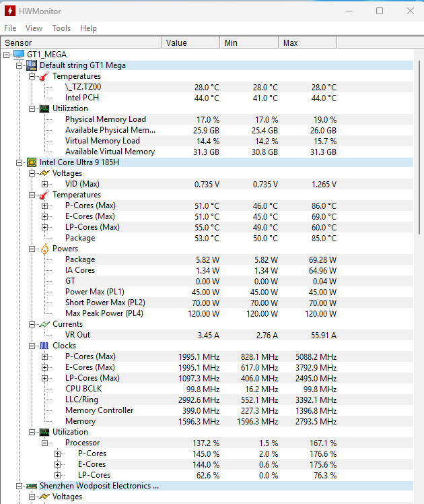Open the Tools menu

pyautogui.click(x=61, y=28)
